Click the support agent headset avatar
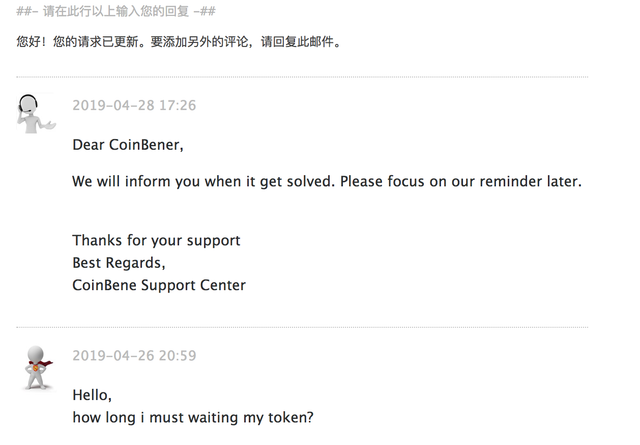This screenshot has height=445, width=640. click(36, 113)
